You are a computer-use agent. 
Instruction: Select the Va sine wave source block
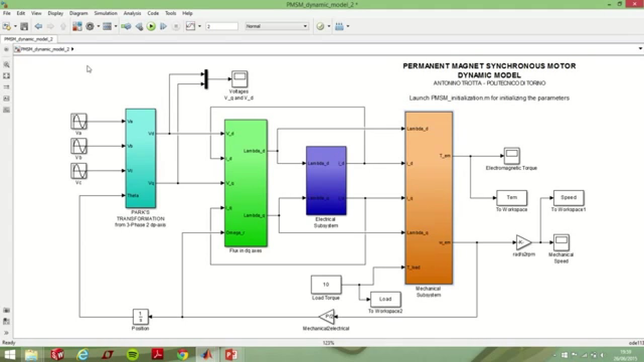pyautogui.click(x=78, y=121)
